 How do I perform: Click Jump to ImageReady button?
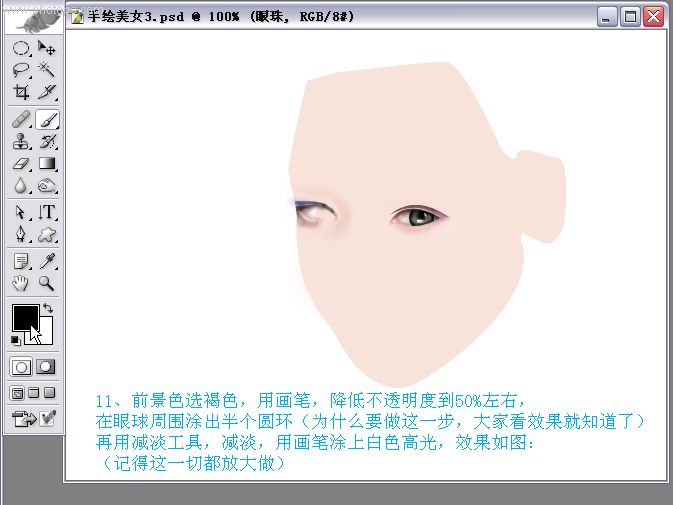point(24,419)
